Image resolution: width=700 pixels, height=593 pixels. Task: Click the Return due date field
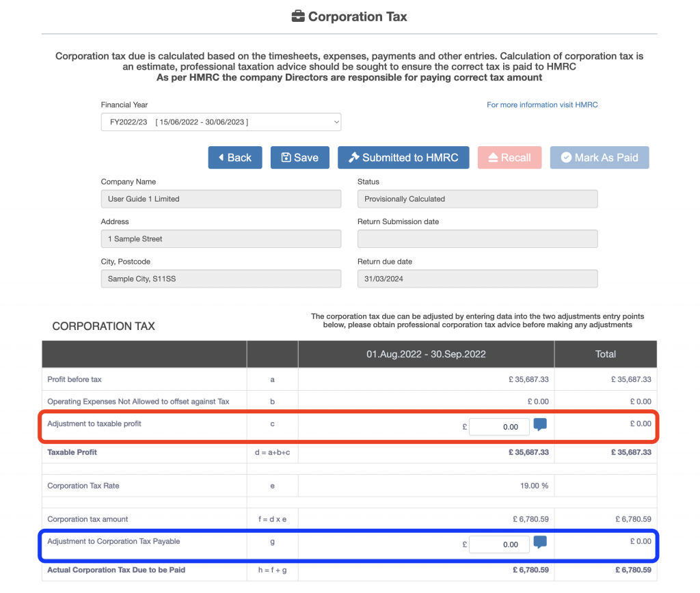[x=477, y=279]
